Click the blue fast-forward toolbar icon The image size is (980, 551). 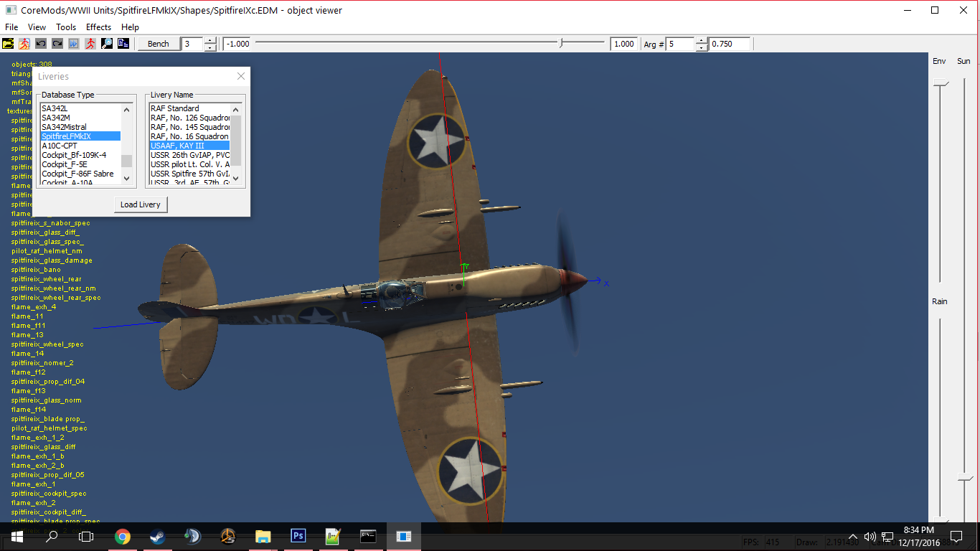click(x=74, y=44)
